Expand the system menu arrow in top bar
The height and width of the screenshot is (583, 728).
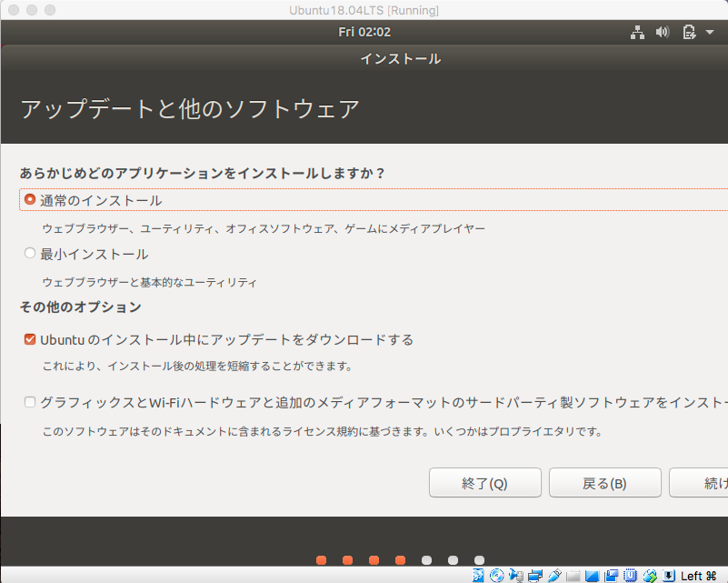coord(710,32)
